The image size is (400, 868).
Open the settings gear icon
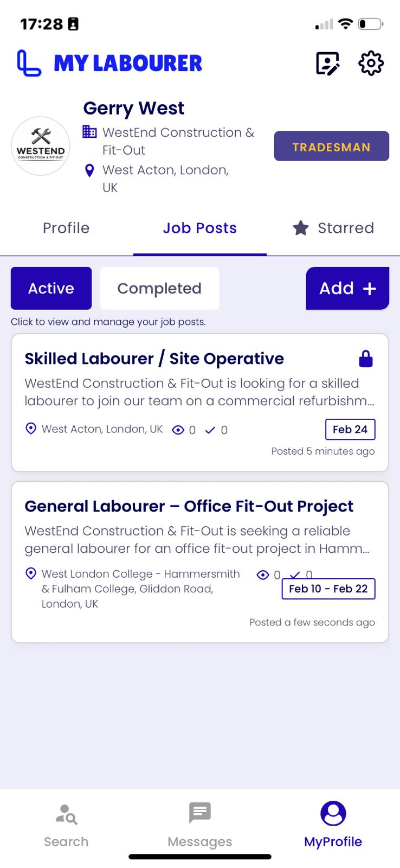[x=371, y=63]
